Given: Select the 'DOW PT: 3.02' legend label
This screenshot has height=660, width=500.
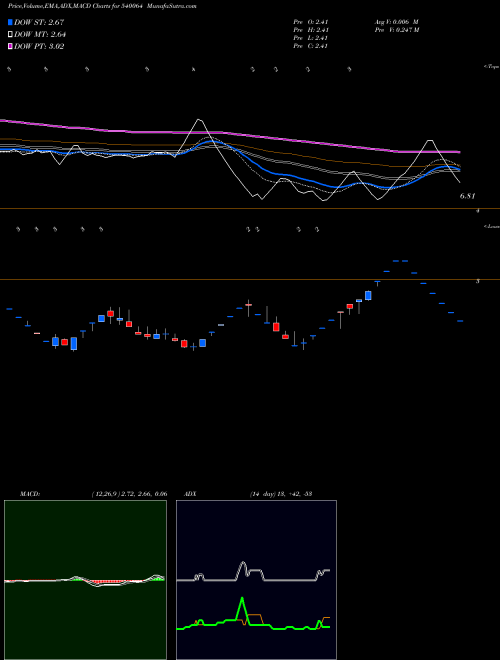Looking at the screenshot, I should tap(39, 46).
